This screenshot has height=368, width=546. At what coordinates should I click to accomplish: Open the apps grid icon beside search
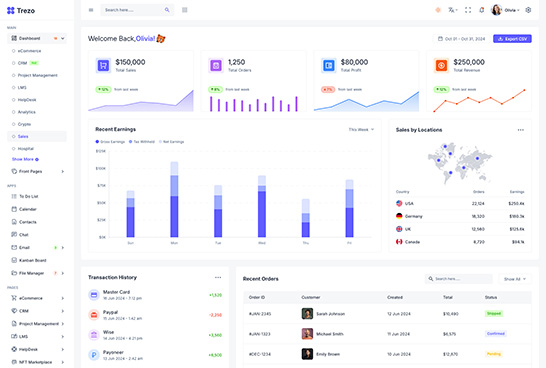pos(185,10)
